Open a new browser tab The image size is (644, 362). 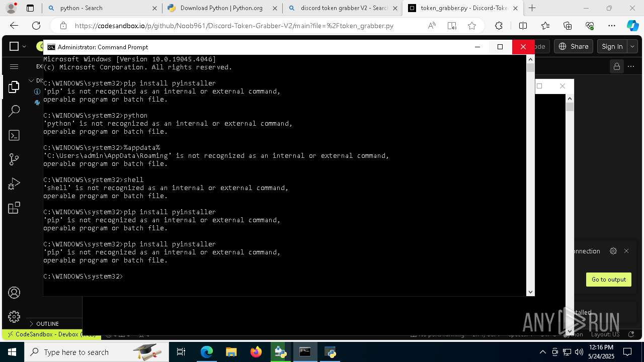[532, 8]
